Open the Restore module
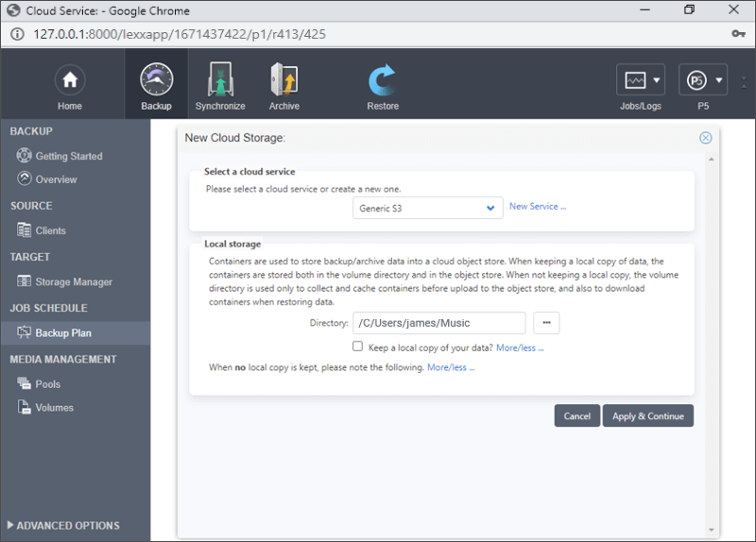 click(x=383, y=87)
